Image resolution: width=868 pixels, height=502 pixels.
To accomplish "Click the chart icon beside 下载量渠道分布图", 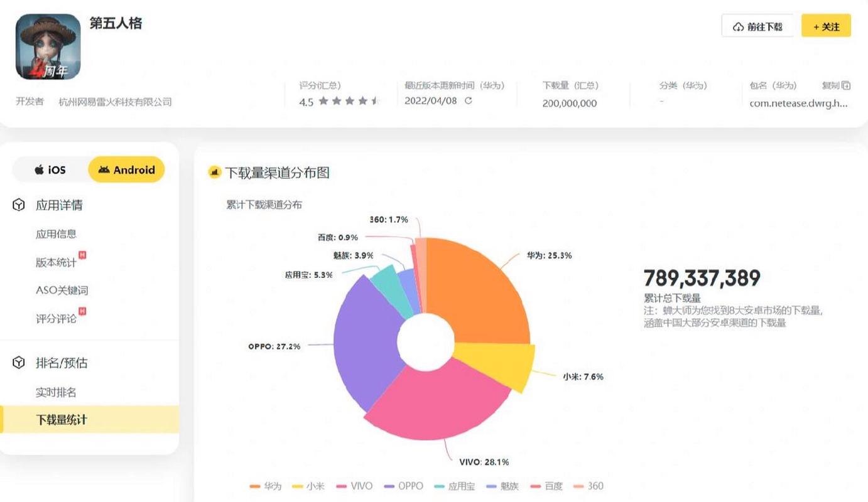I will tap(215, 172).
